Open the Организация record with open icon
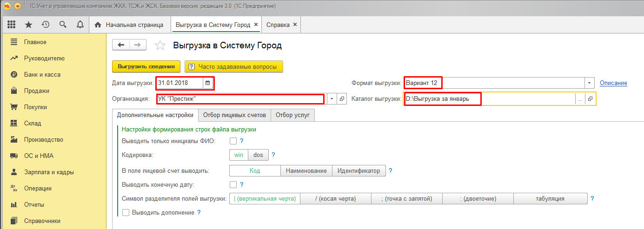 pos(342,99)
